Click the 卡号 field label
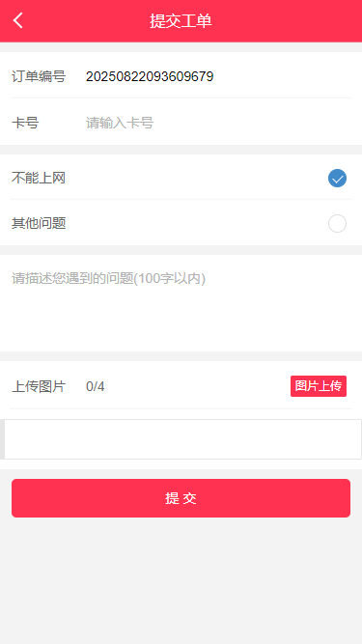 point(25,123)
